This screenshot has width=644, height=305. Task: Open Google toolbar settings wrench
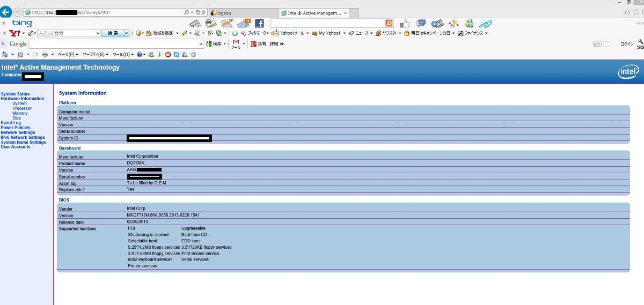(640, 44)
